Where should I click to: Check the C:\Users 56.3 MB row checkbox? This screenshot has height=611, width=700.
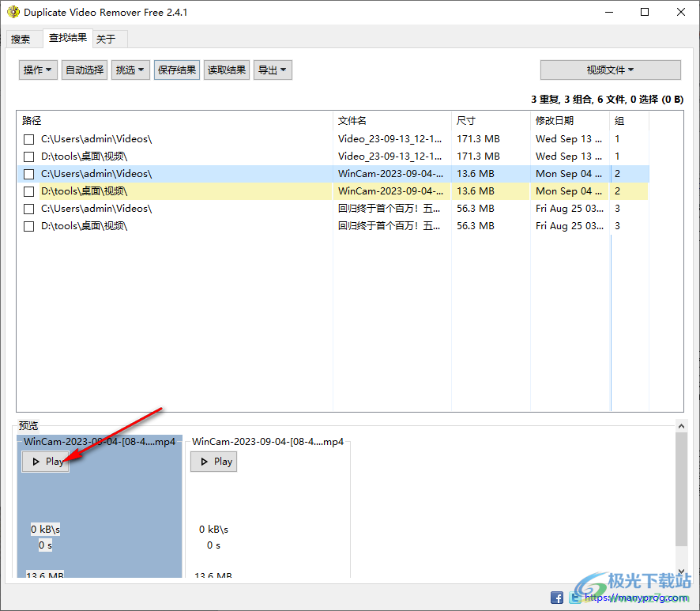(x=29, y=209)
